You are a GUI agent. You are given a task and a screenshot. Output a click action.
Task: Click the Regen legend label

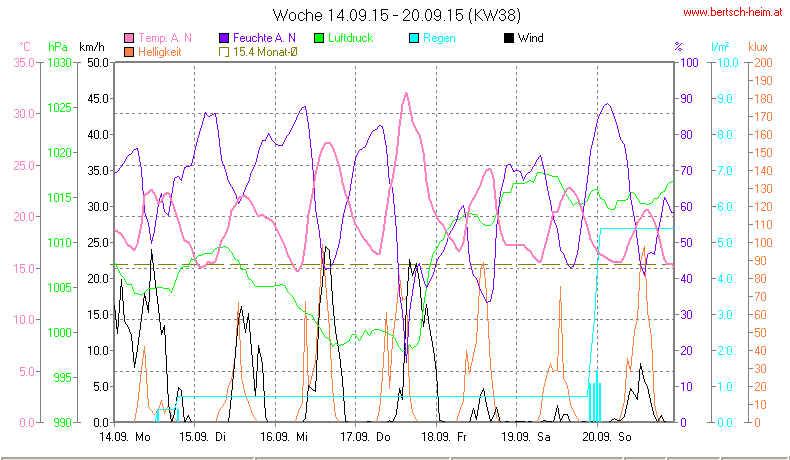click(x=439, y=38)
